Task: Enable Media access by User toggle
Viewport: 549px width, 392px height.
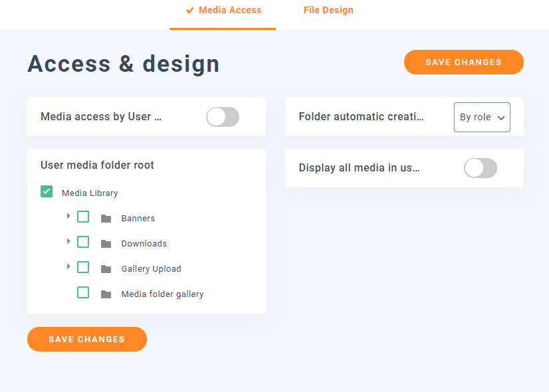Action: click(x=222, y=117)
